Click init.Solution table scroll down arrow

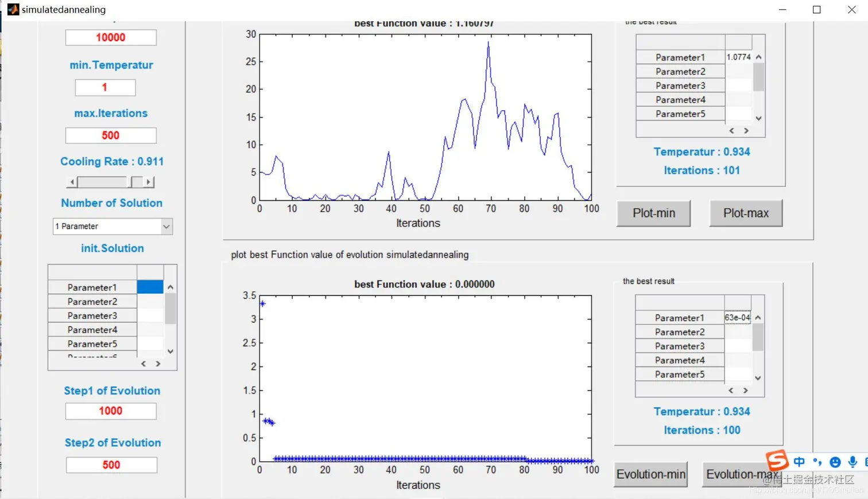170,352
